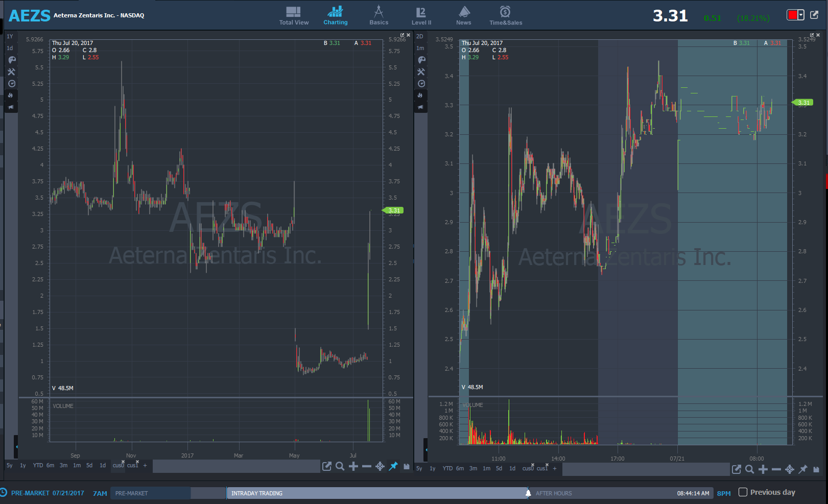
Task: Toggle the flame icon on right chart
Action: [420, 95]
